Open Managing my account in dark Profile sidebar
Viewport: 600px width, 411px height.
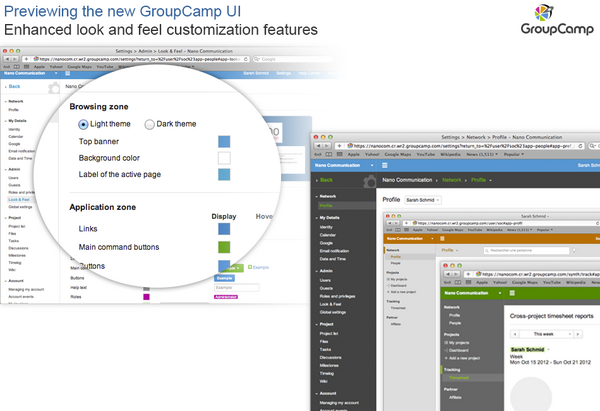339,403
